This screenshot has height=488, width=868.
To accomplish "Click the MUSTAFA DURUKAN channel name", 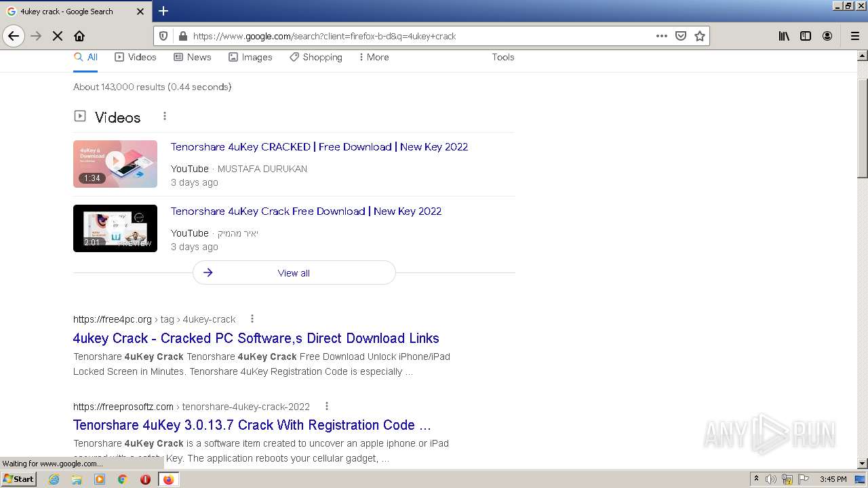I will pyautogui.click(x=262, y=169).
